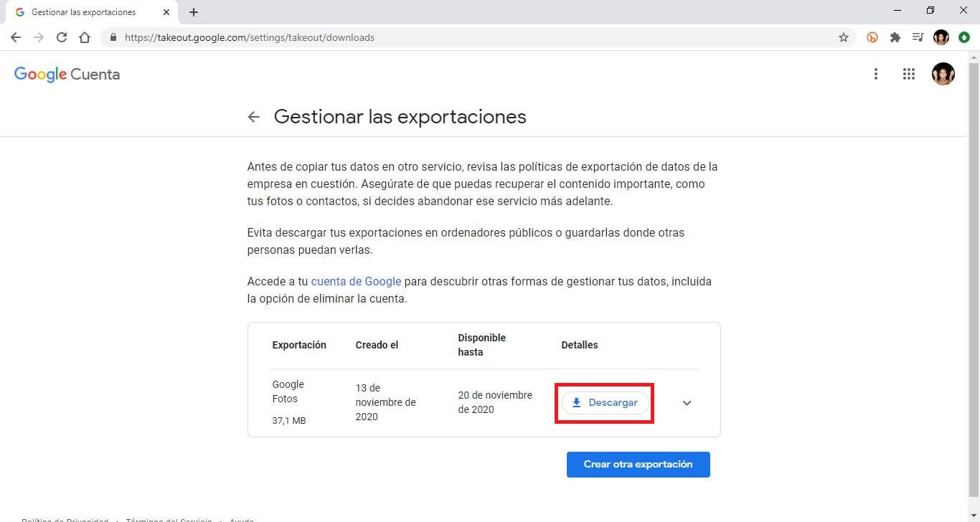980x522 pixels.
Task: Expand the Google Fotos export details chevron
Action: pos(687,403)
